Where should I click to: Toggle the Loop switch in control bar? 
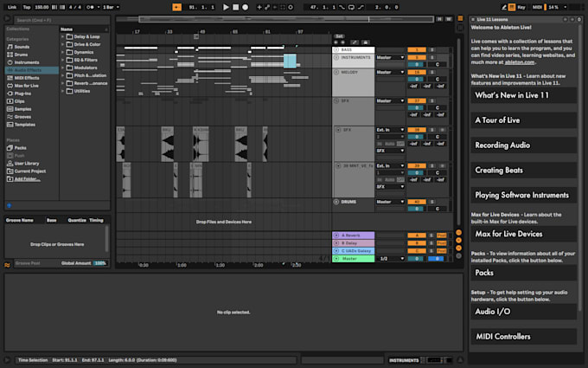[x=351, y=7]
